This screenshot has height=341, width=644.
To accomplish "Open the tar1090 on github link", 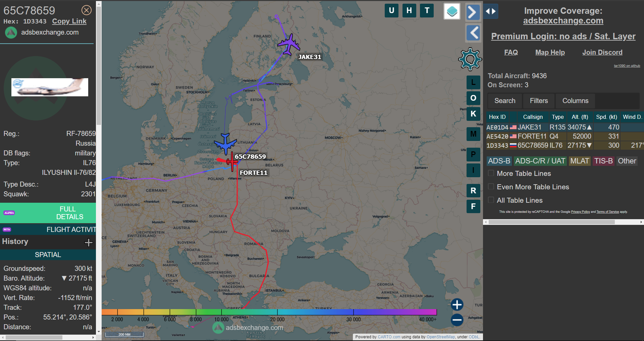I will [x=627, y=66].
